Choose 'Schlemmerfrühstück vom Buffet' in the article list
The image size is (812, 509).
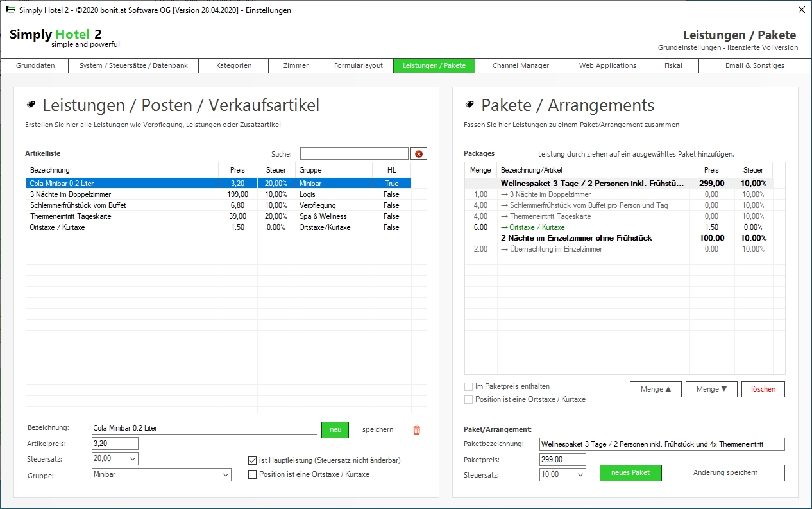219,205
